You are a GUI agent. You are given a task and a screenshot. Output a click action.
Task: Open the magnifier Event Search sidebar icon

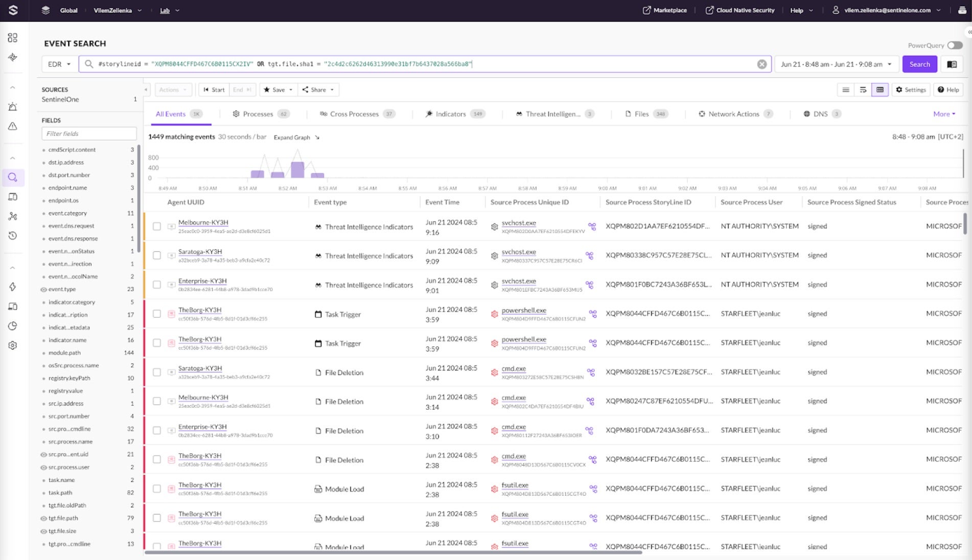coord(13,177)
